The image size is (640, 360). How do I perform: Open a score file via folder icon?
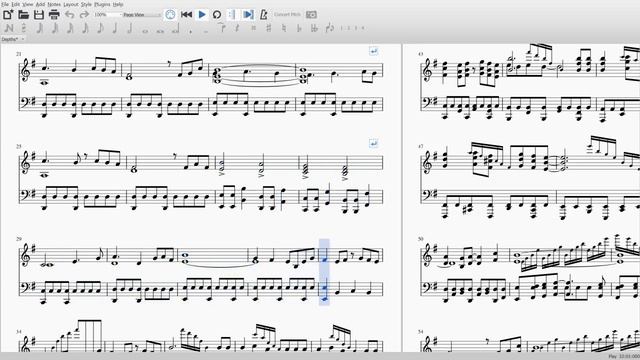coord(23,15)
